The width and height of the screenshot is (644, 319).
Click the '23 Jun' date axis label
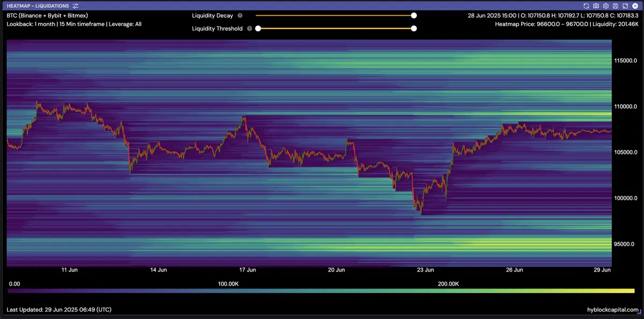coord(425,270)
